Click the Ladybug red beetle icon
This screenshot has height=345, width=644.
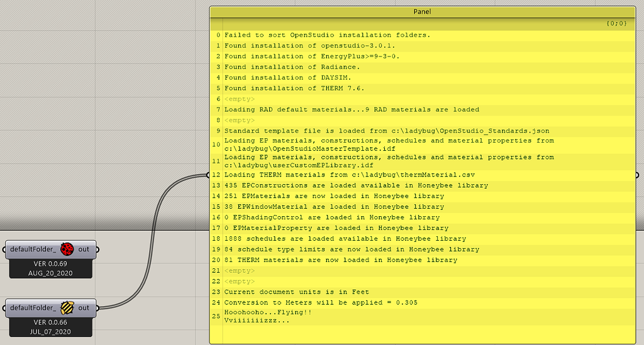coord(67,249)
